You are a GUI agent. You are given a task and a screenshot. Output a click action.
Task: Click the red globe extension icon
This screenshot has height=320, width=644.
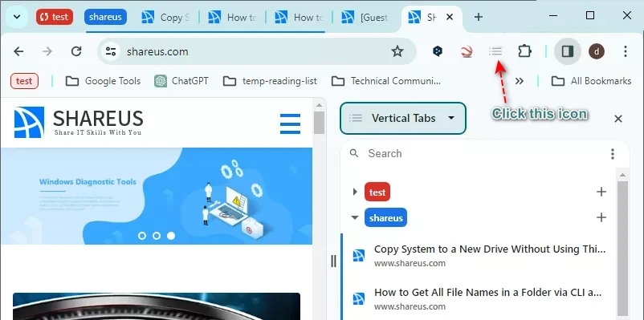click(x=467, y=51)
